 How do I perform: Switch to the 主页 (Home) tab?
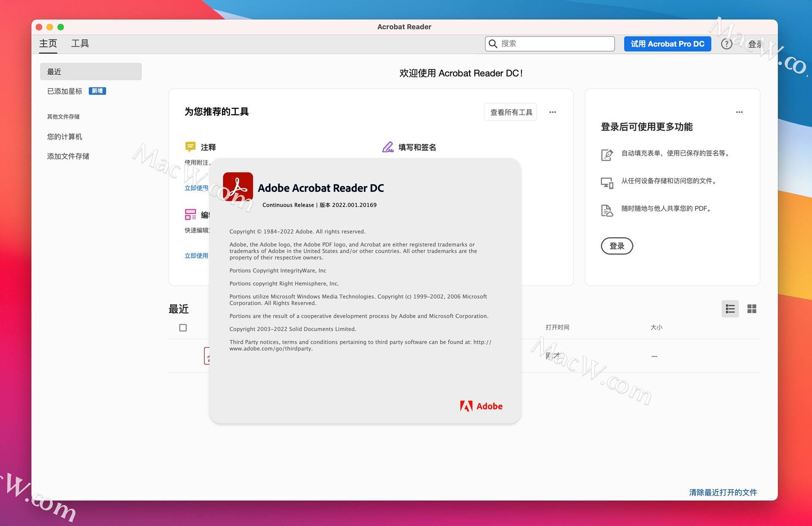point(48,44)
